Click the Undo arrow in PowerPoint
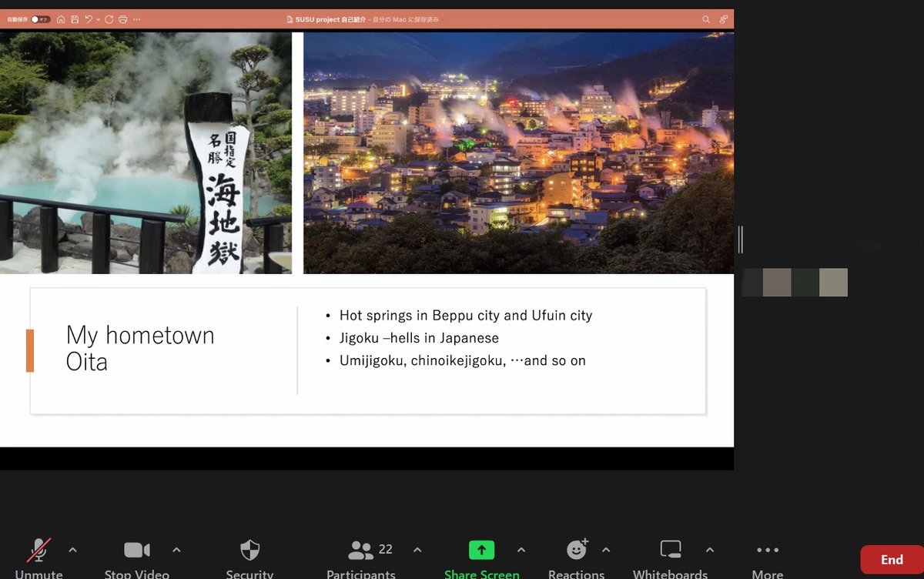 [89, 19]
